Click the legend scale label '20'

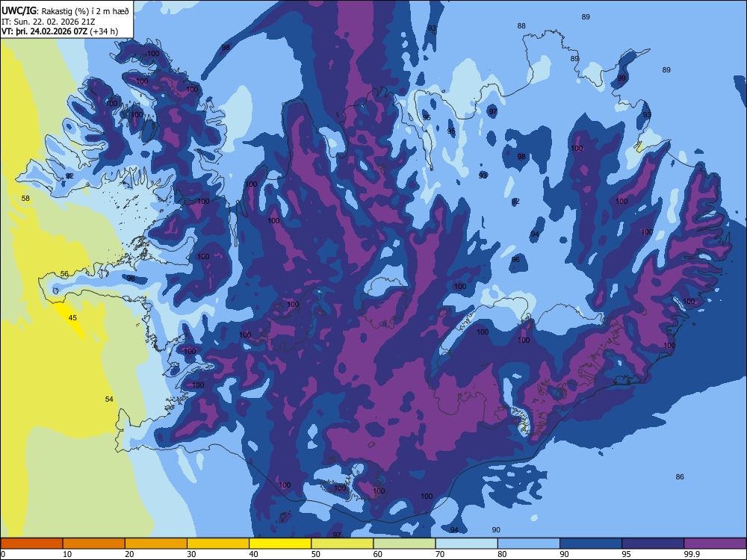(x=129, y=554)
